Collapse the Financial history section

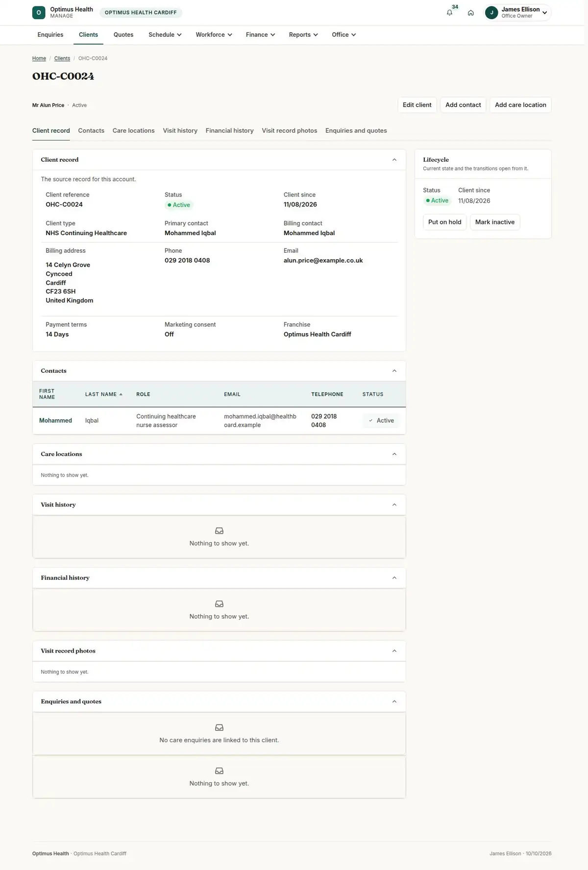[x=394, y=578]
